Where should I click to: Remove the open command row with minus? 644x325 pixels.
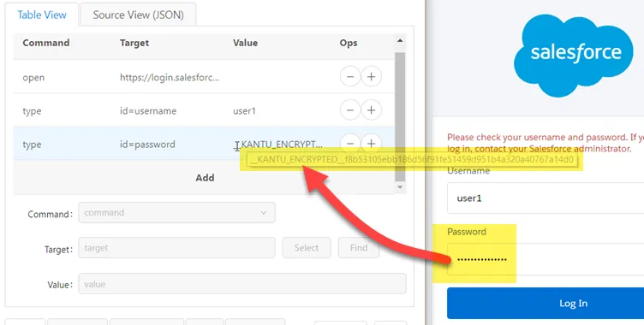(x=350, y=77)
